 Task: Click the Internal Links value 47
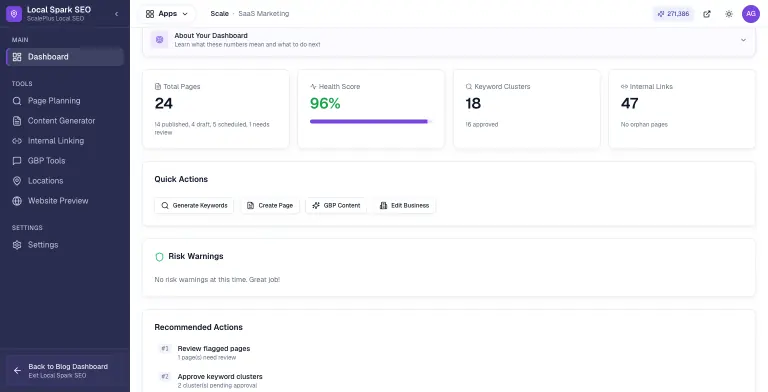tap(629, 103)
